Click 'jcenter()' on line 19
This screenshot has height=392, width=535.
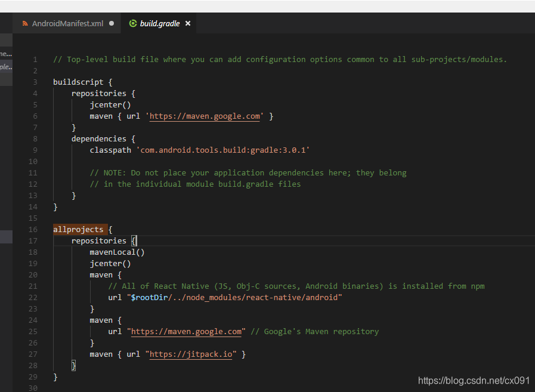110,264
